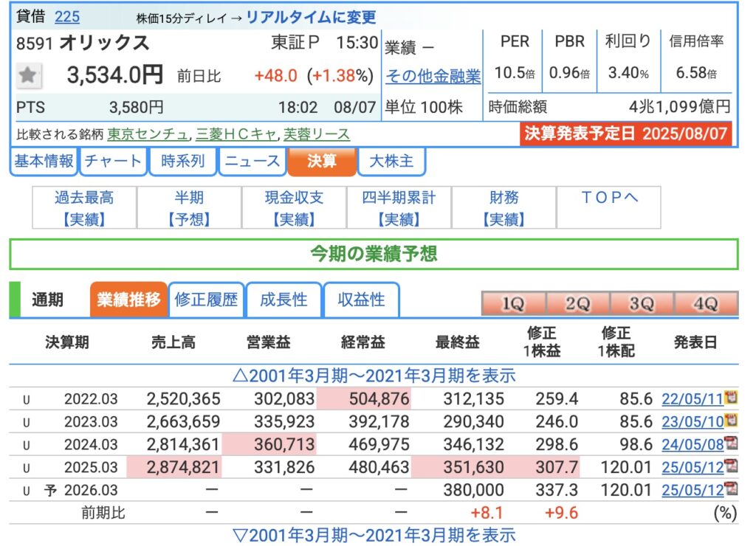
Task: Open the 22/05/11 announcement date link
Action: point(693,399)
